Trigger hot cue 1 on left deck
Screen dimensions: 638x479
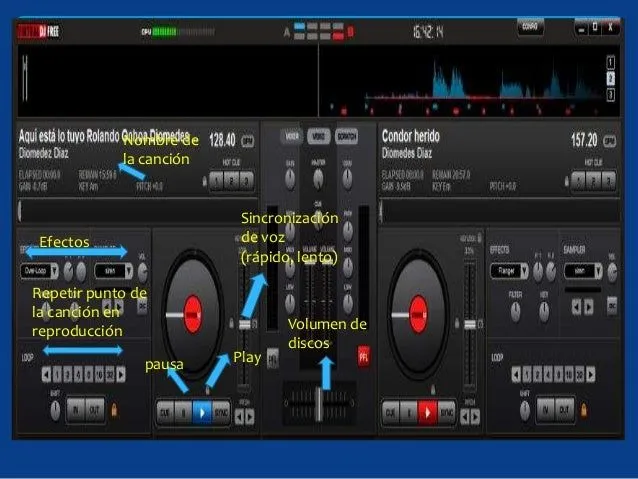[x=217, y=181]
